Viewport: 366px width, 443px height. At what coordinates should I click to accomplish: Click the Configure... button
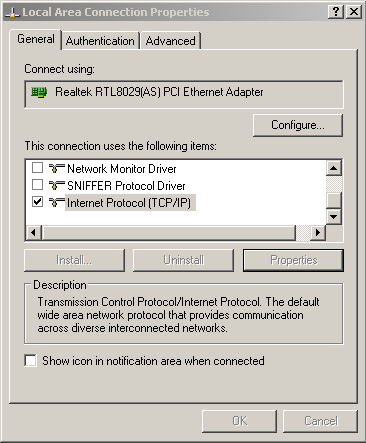(298, 125)
